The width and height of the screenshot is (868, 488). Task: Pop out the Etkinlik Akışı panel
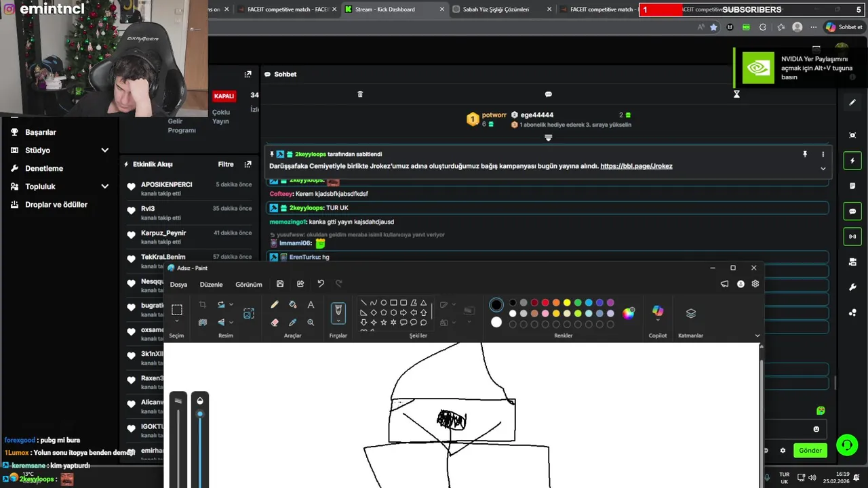click(248, 164)
